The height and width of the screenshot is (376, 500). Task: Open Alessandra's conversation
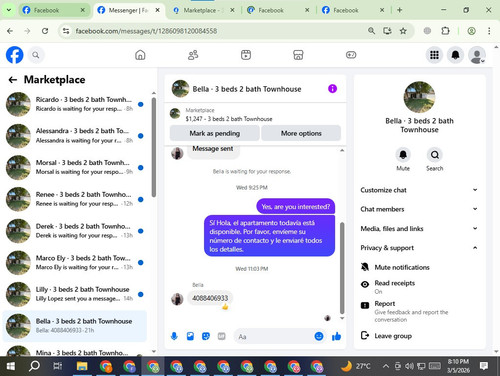(75, 136)
